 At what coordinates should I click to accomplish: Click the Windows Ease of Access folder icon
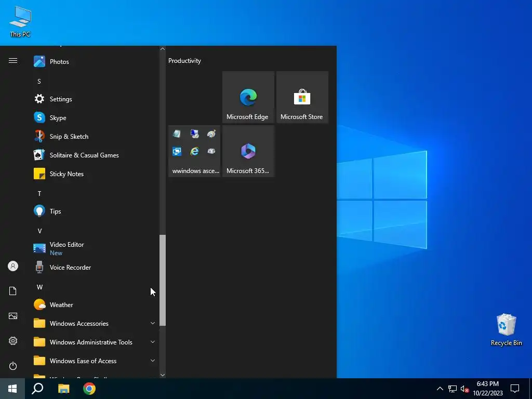click(39, 361)
